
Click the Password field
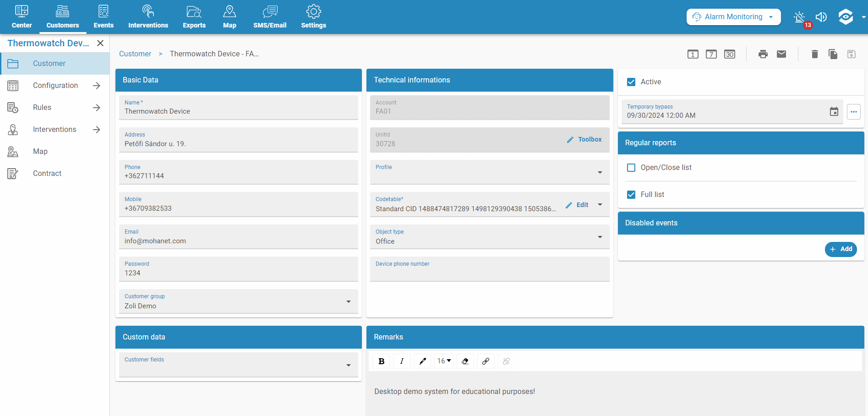click(x=239, y=269)
